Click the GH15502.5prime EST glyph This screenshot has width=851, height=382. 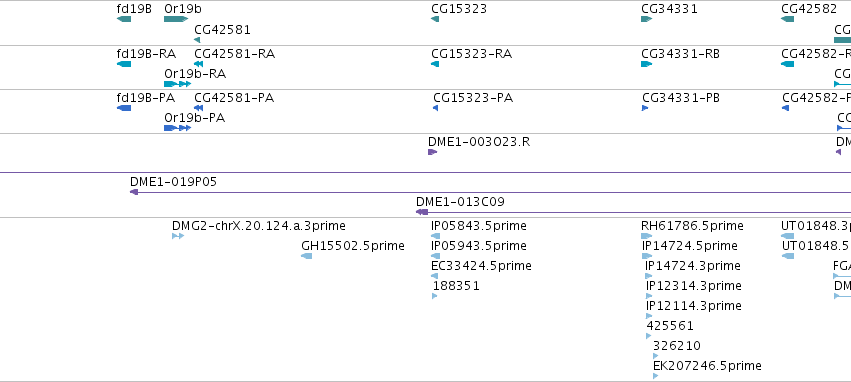pos(307,256)
